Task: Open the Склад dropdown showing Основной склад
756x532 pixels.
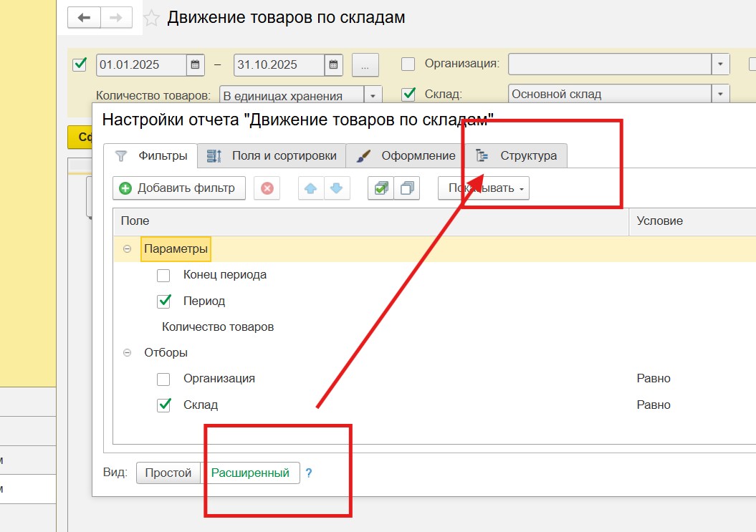Action: click(x=719, y=92)
